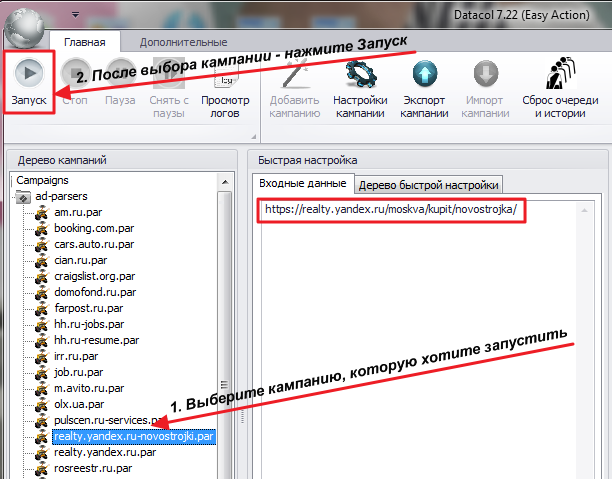Open ribbon group dialog launcher corner
This screenshot has height=479, width=612.
coord(254,137)
